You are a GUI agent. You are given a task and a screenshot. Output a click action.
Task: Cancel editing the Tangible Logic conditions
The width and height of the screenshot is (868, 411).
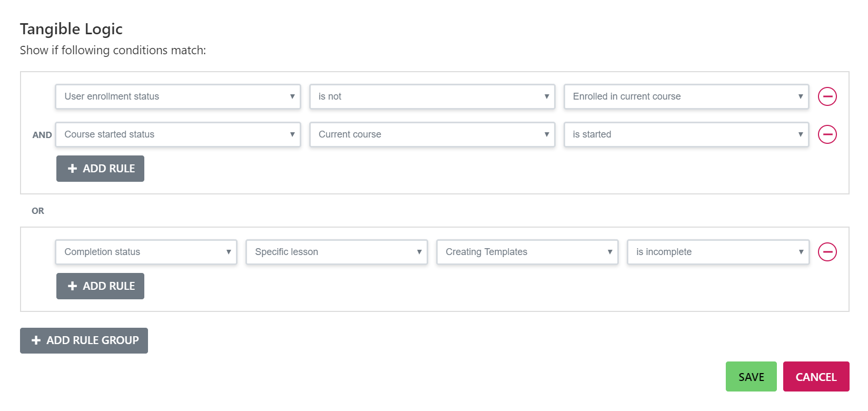816,377
